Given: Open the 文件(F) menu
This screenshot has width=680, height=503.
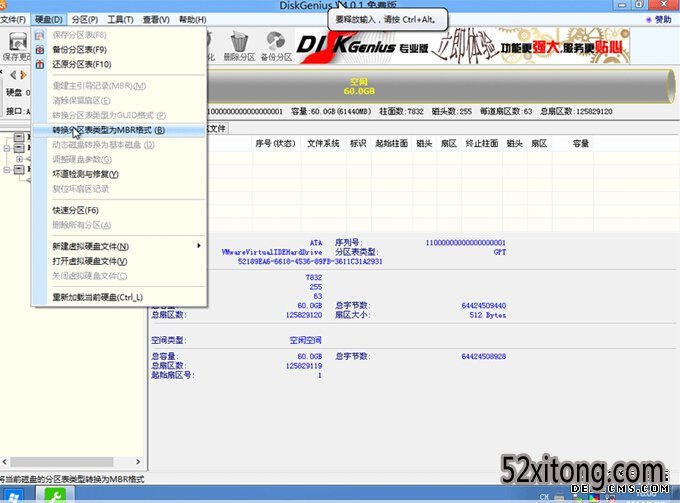Looking at the screenshot, I should [x=13, y=20].
